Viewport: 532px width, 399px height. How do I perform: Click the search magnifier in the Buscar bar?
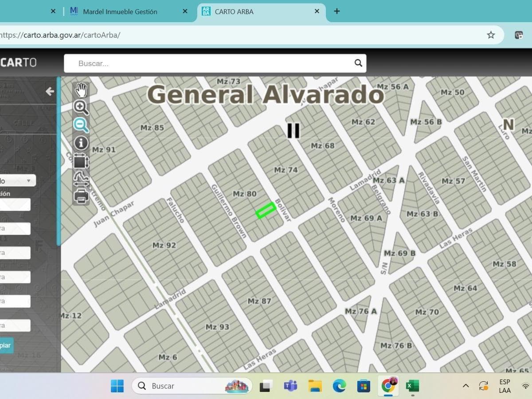click(x=357, y=63)
